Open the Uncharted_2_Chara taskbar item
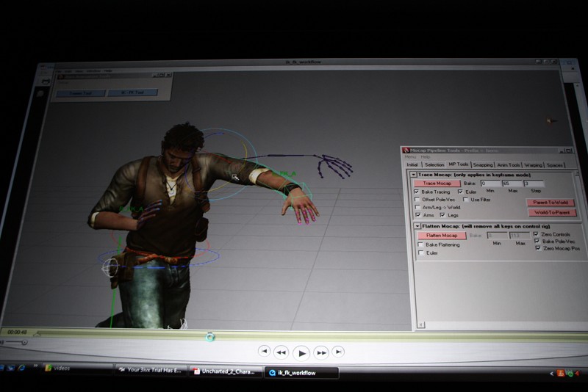The height and width of the screenshot is (392, 588). click(x=226, y=371)
